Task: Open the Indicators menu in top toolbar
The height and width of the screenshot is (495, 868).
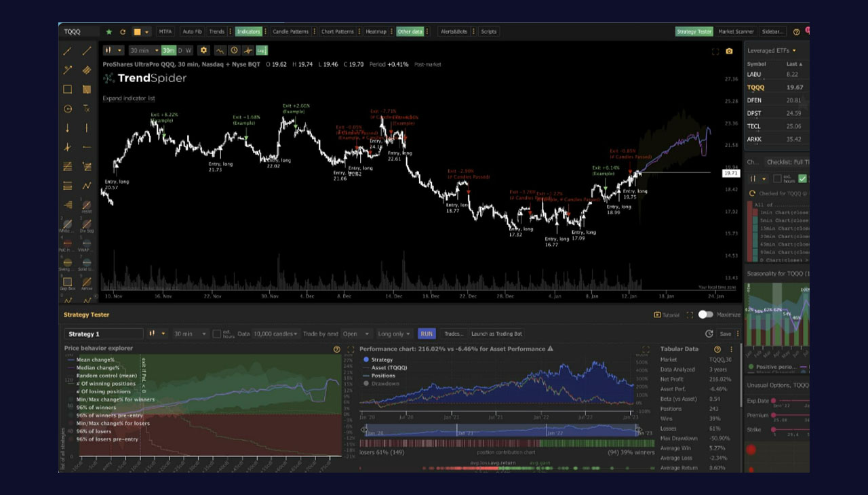Action: point(248,32)
